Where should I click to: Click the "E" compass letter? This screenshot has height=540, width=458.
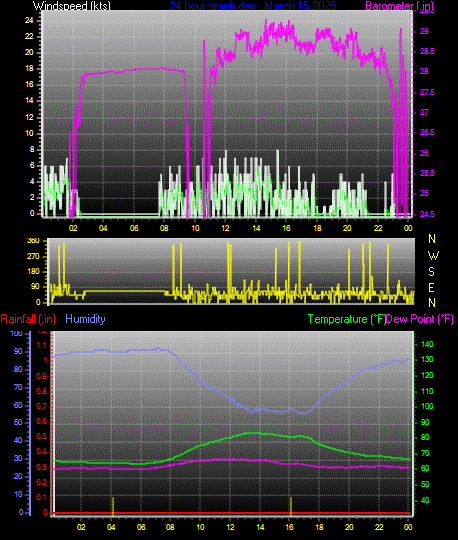(x=431, y=287)
